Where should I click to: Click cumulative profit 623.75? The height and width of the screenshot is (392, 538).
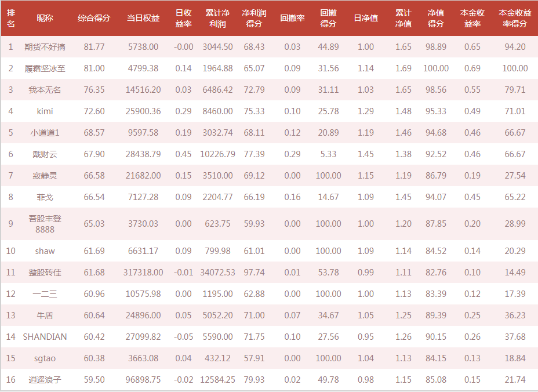217,224
